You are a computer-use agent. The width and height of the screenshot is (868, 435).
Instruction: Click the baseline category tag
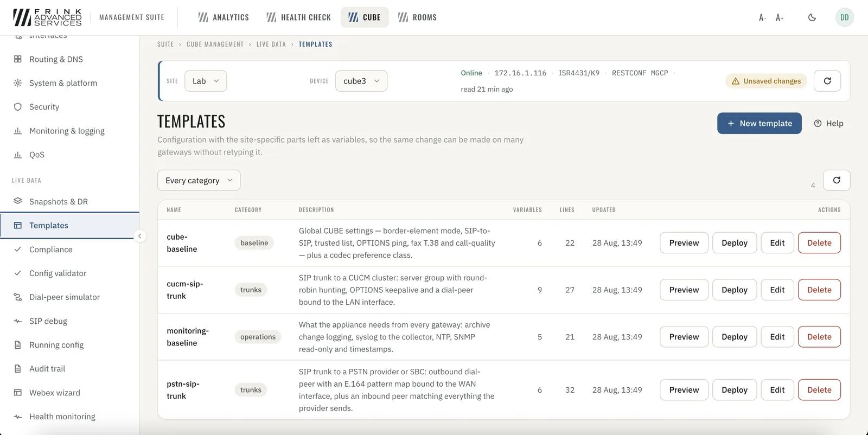pyautogui.click(x=254, y=242)
